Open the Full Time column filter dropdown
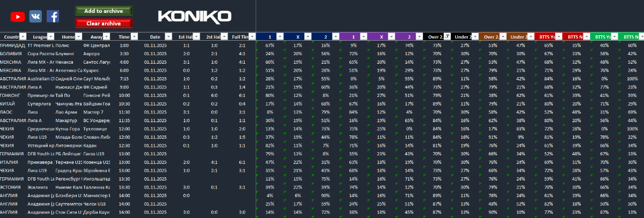This screenshot has width=644, height=218. [252, 37]
